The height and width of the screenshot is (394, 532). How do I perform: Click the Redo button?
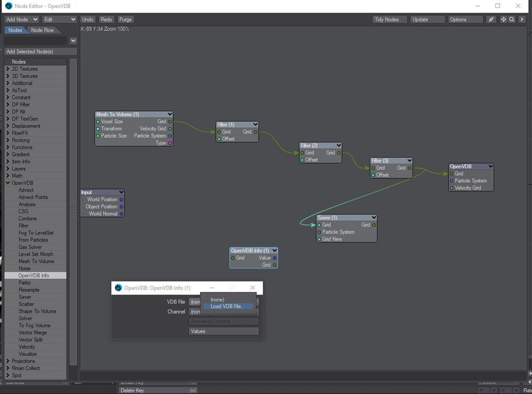(x=106, y=19)
